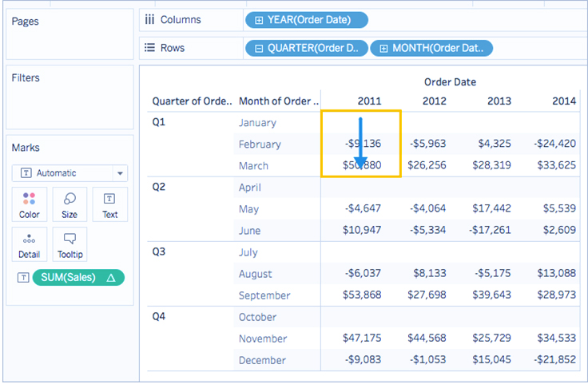The image size is (588, 388).
Task: Click the Filters shelf
Action: click(x=70, y=97)
